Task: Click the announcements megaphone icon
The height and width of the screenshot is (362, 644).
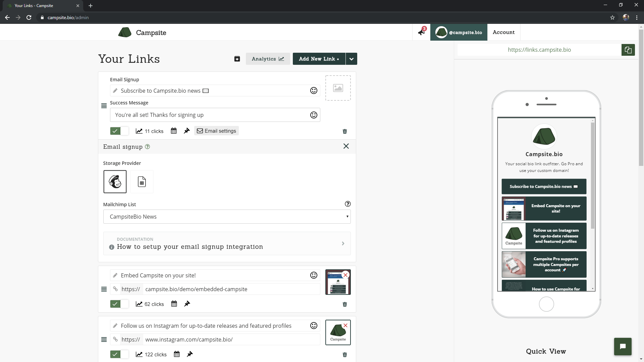Action: click(421, 32)
